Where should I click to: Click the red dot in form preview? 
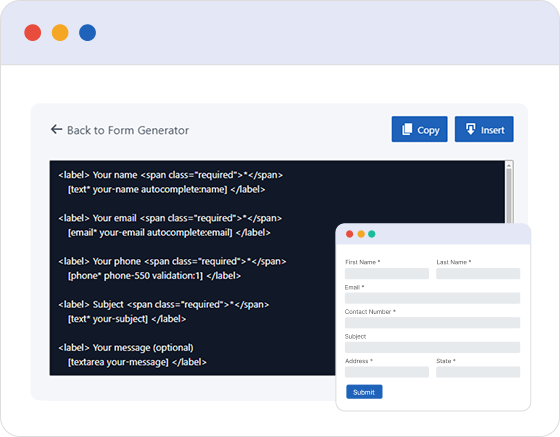[350, 234]
